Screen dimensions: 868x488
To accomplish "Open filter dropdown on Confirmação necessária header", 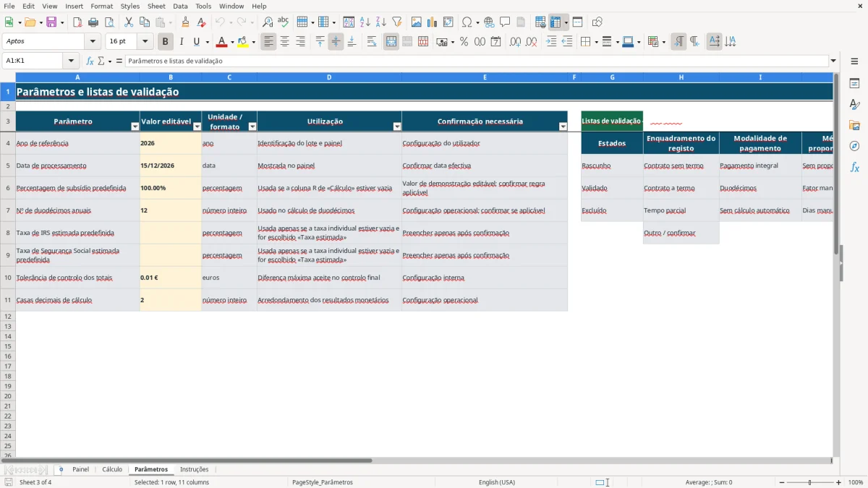I will [563, 127].
